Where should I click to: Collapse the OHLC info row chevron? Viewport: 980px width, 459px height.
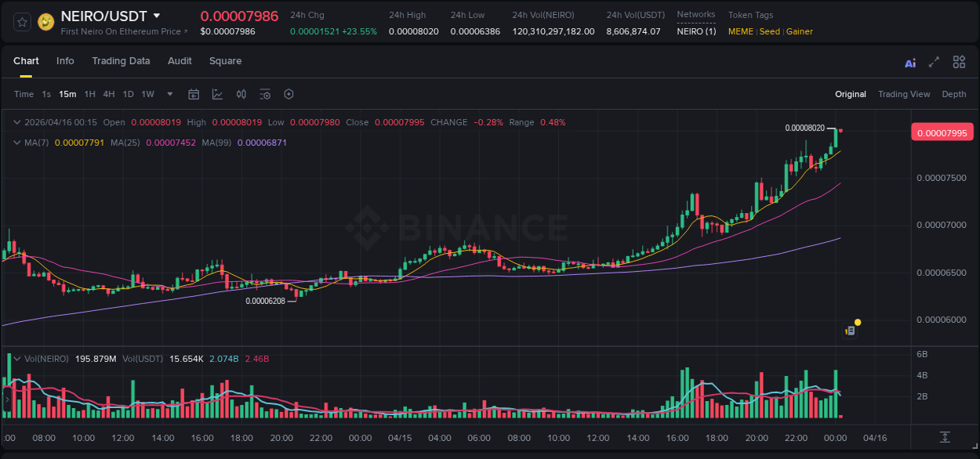pos(17,122)
